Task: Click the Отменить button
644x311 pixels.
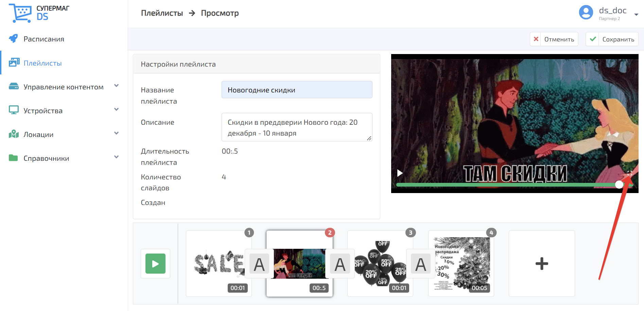Action: click(x=554, y=39)
